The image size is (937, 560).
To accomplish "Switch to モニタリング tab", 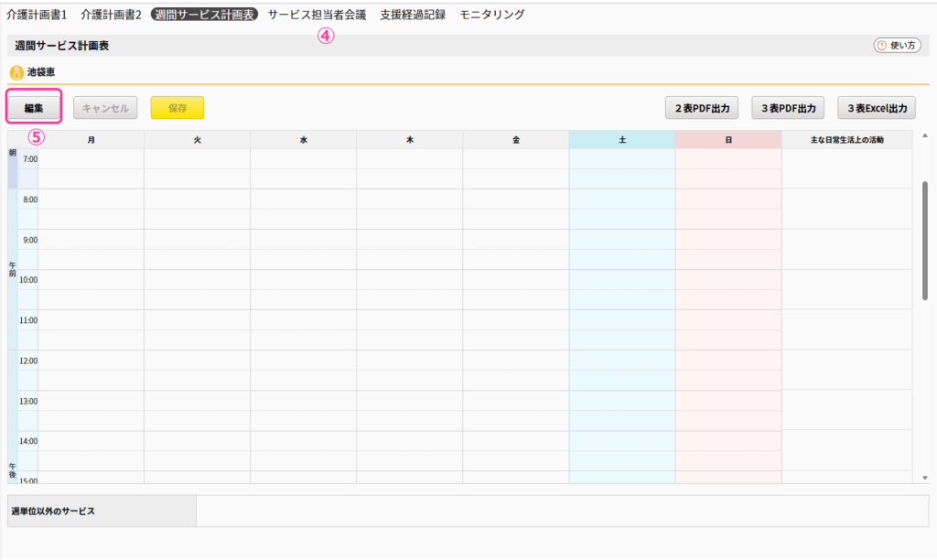I will pyautogui.click(x=492, y=15).
